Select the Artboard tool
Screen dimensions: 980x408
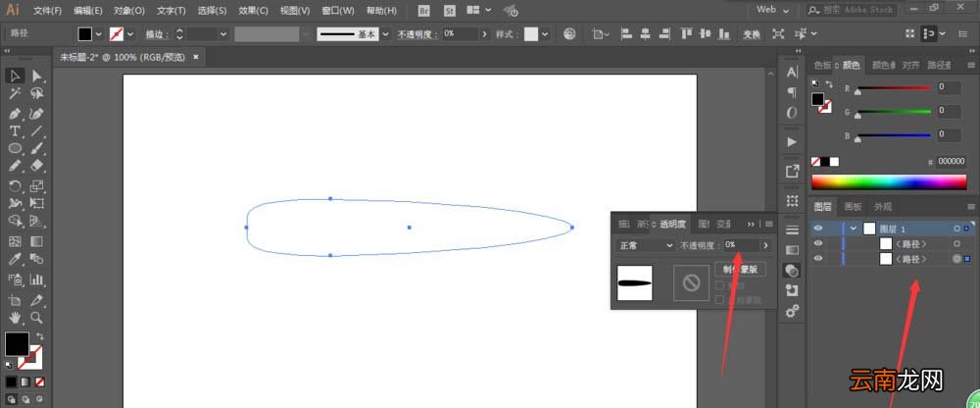[15, 300]
